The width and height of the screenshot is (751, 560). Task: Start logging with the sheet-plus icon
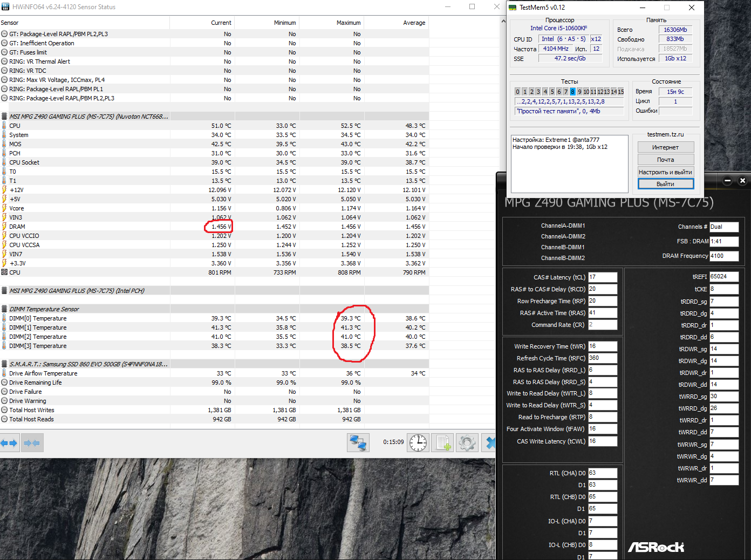pyautogui.click(x=443, y=443)
